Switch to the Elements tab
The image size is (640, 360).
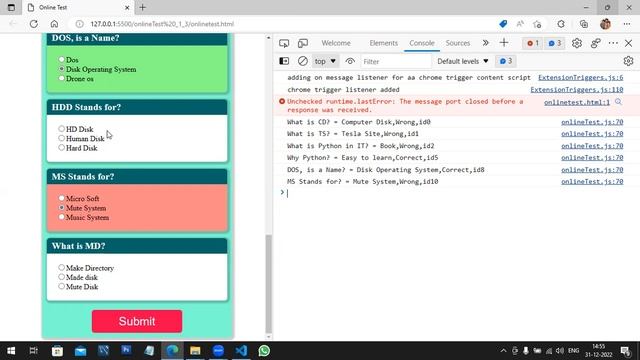pyautogui.click(x=383, y=43)
